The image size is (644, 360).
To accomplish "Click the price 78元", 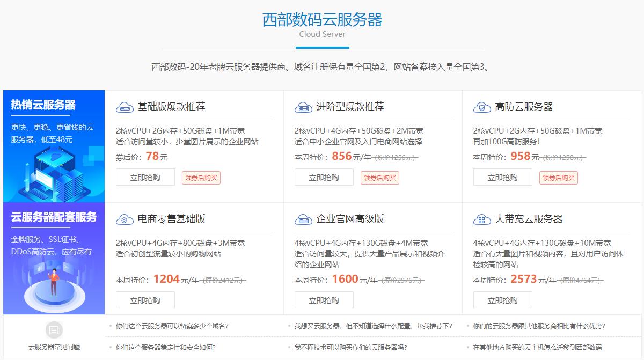I will point(157,157).
